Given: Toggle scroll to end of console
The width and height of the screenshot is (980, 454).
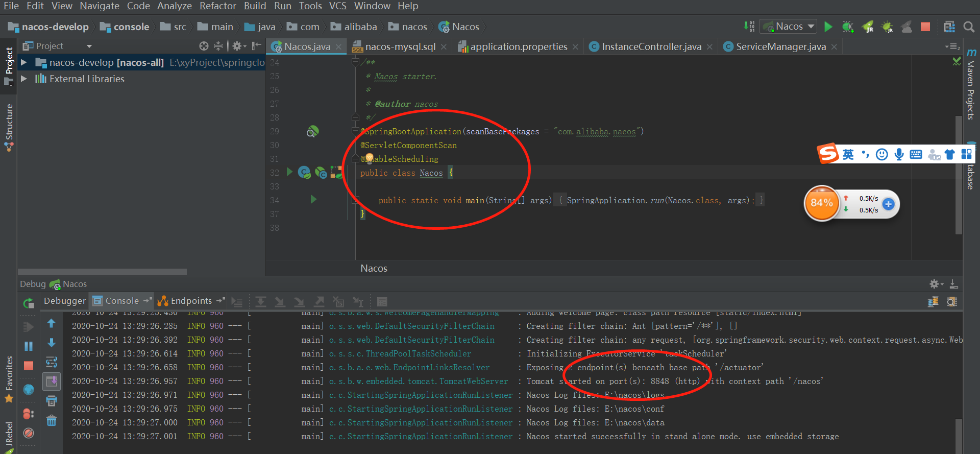Looking at the screenshot, I should pyautogui.click(x=52, y=381).
